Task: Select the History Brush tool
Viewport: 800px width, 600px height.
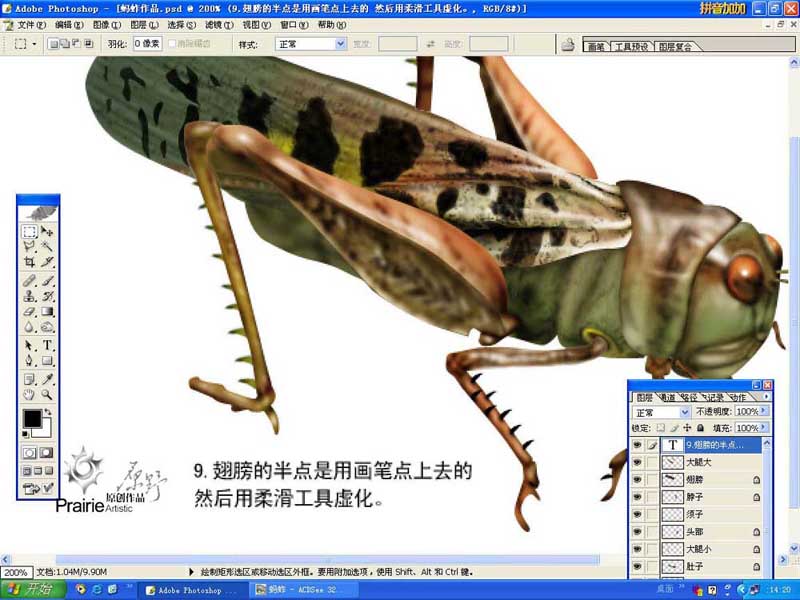Action: tap(47, 296)
